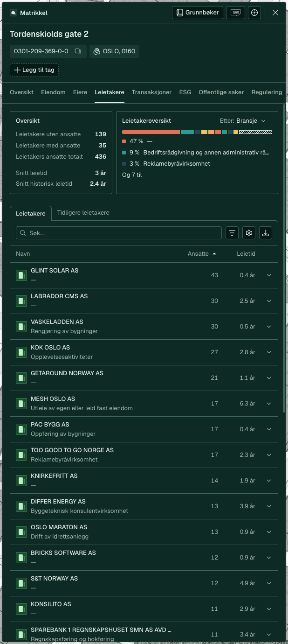Click the Søk search field

[119, 233]
